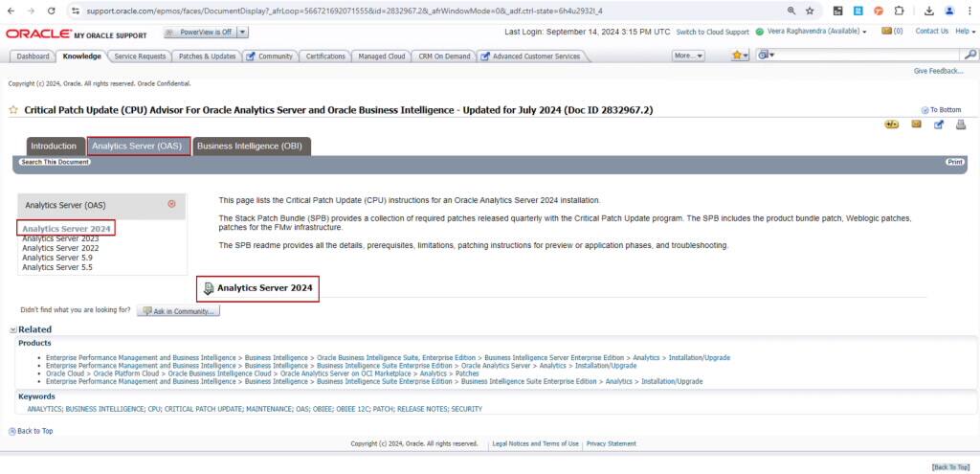The width and height of the screenshot is (980, 474).
Task: Click the Oracle logo
Action: click(37, 34)
